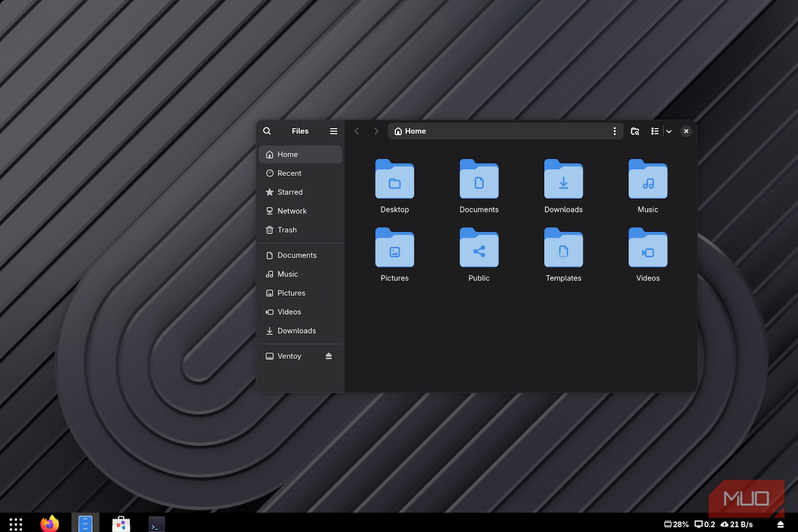Switch to list view with the view toggle
798x532 pixels.
pos(654,131)
